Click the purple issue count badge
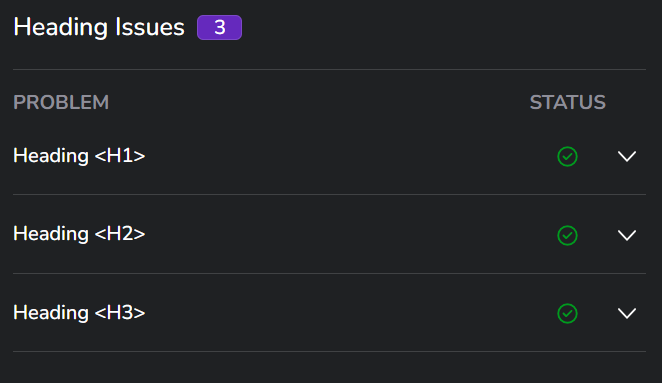The height and width of the screenshot is (383, 662). click(x=220, y=27)
